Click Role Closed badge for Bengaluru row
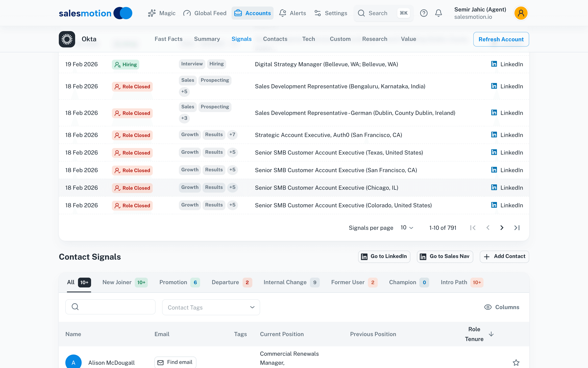Image resolution: width=588 pixels, height=368 pixels. (x=132, y=87)
